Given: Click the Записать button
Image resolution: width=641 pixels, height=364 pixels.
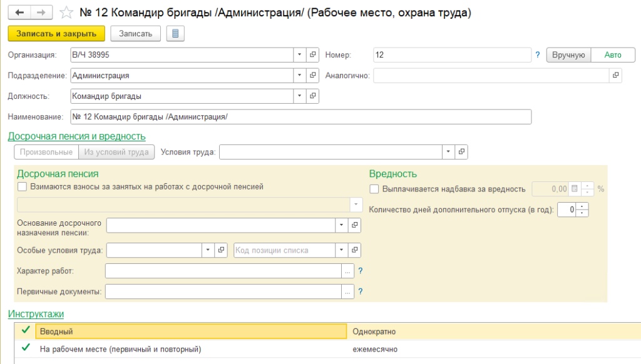Looking at the screenshot, I should 135,34.
